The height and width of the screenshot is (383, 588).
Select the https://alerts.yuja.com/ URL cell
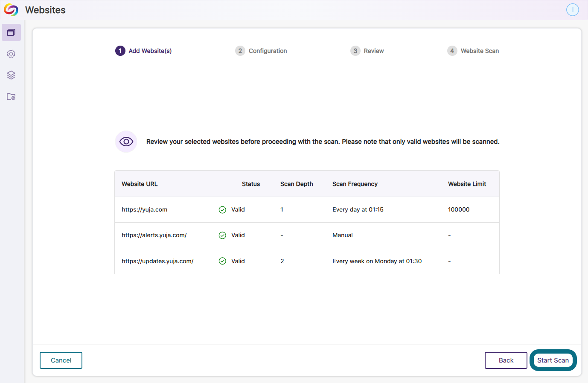click(154, 235)
